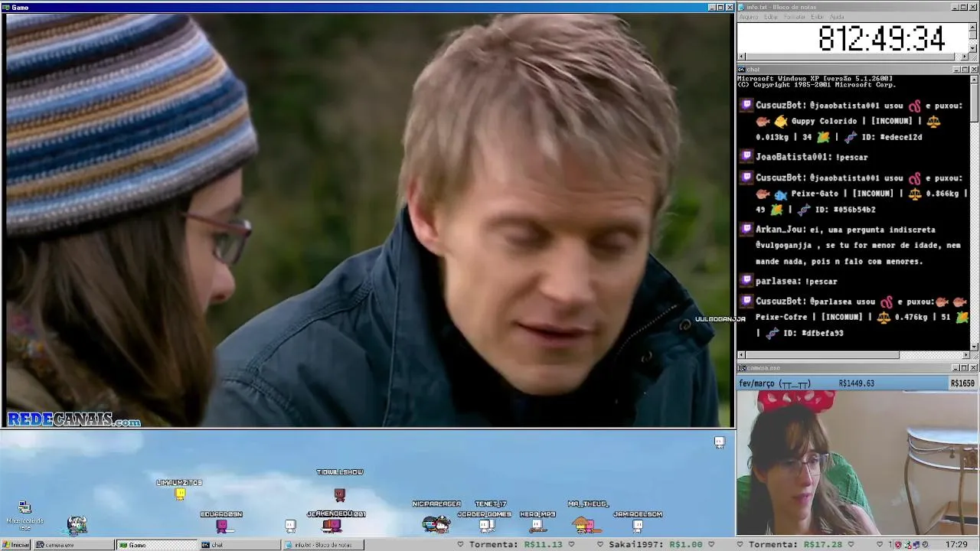
Task: Open the Exibir menu in Notepad
Action: pyautogui.click(x=817, y=17)
